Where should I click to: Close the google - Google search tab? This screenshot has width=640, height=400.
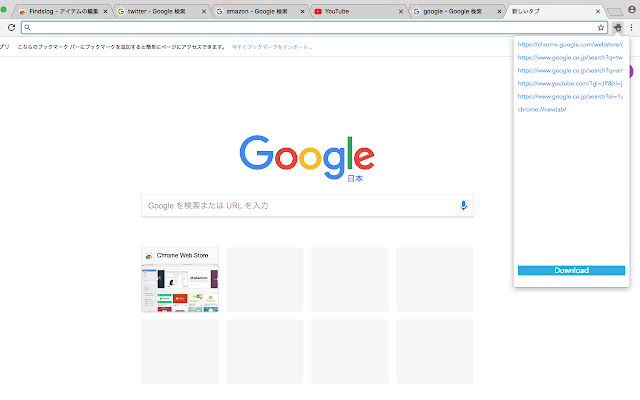[x=499, y=12]
